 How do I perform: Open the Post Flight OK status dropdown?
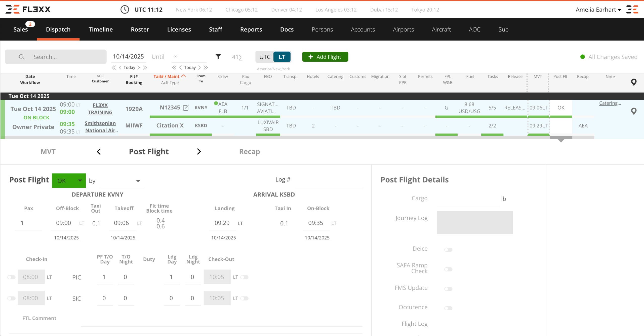(x=69, y=181)
